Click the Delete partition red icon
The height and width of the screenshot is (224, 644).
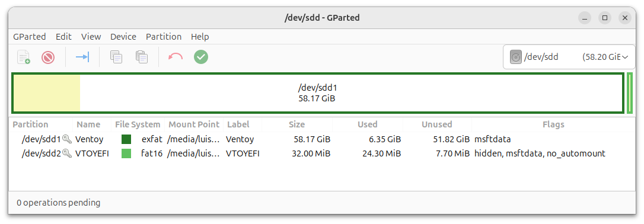pos(48,57)
